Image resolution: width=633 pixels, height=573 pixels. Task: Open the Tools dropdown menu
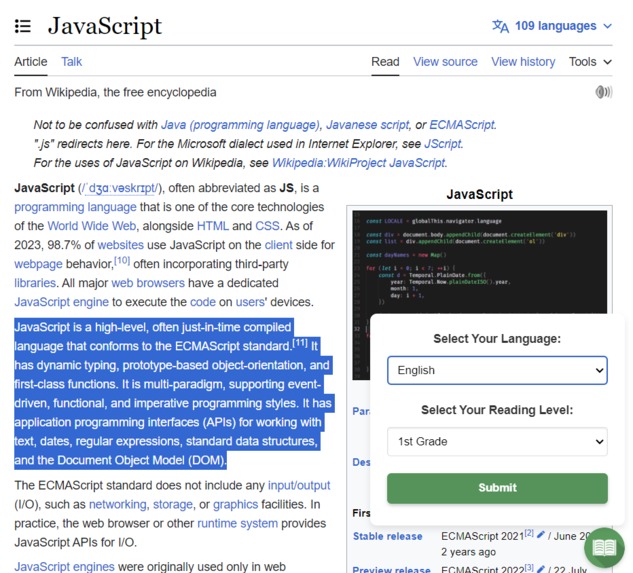pos(590,62)
